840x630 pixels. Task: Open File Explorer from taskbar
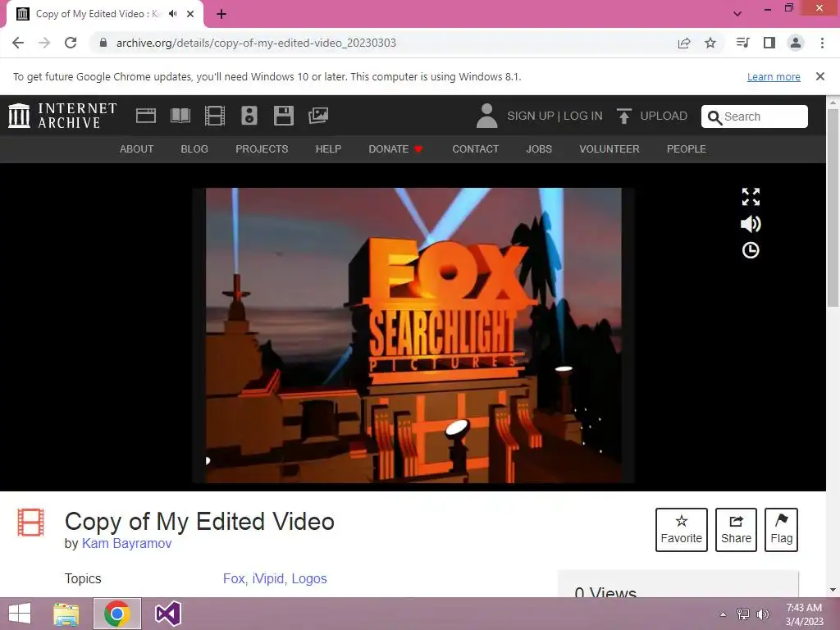click(x=66, y=614)
